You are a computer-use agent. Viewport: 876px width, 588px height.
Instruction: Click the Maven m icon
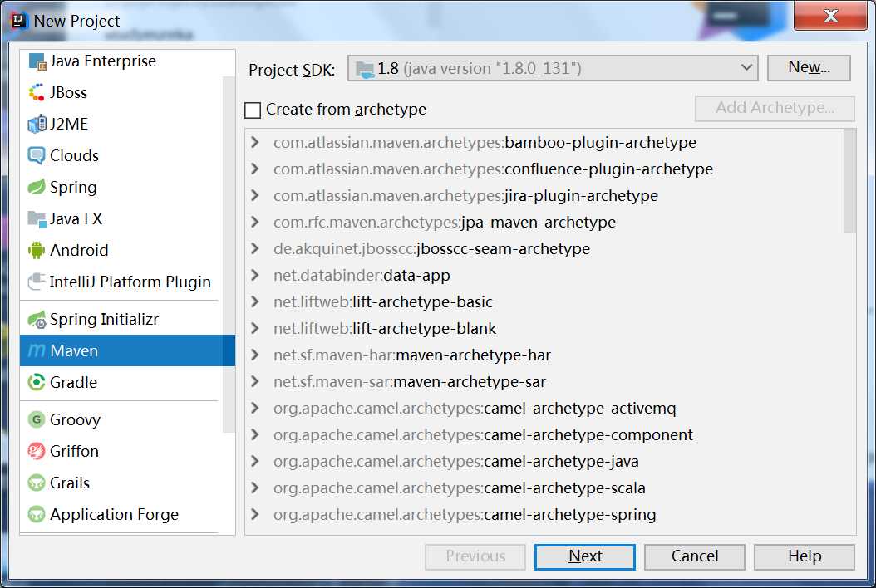tap(37, 350)
